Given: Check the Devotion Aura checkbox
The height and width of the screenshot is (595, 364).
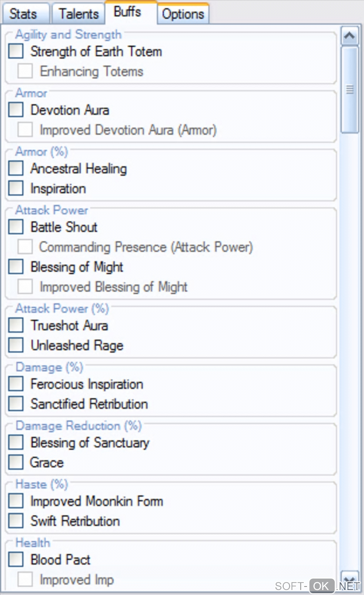Looking at the screenshot, I should [x=16, y=110].
